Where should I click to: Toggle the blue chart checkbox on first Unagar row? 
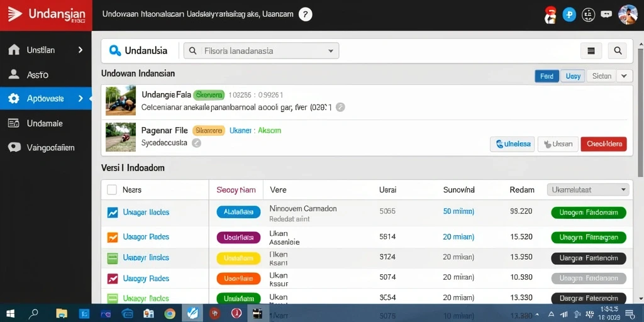click(112, 213)
